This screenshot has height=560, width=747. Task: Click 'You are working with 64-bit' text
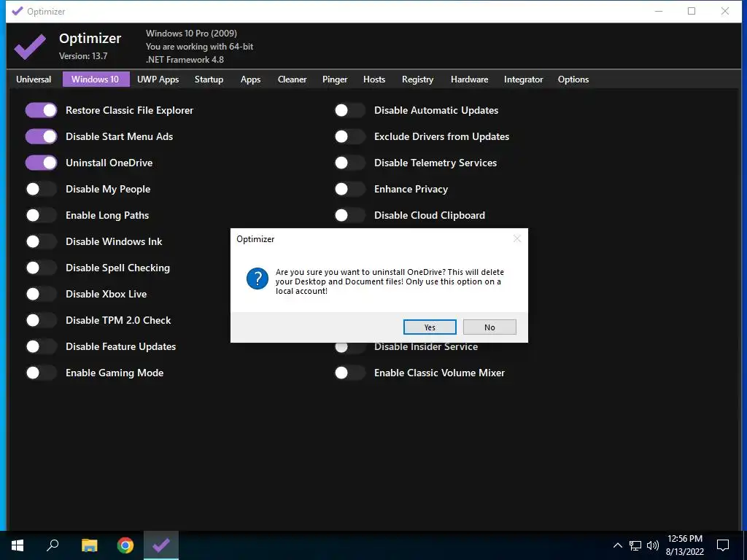point(199,47)
